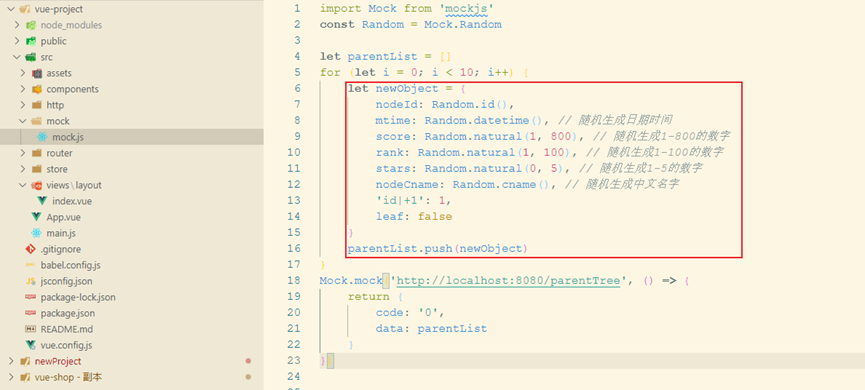Viewport: 865px width, 390px height.
Task: Expand the store folder chevron
Action: (23, 169)
